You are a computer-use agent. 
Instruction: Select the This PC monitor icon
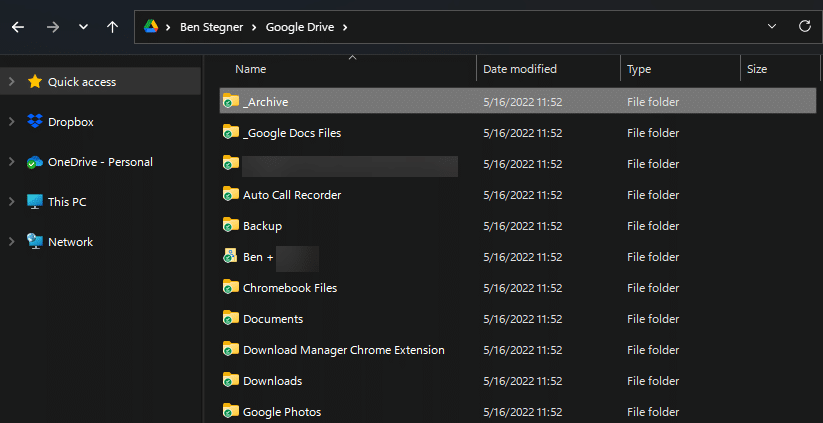[x=35, y=202]
